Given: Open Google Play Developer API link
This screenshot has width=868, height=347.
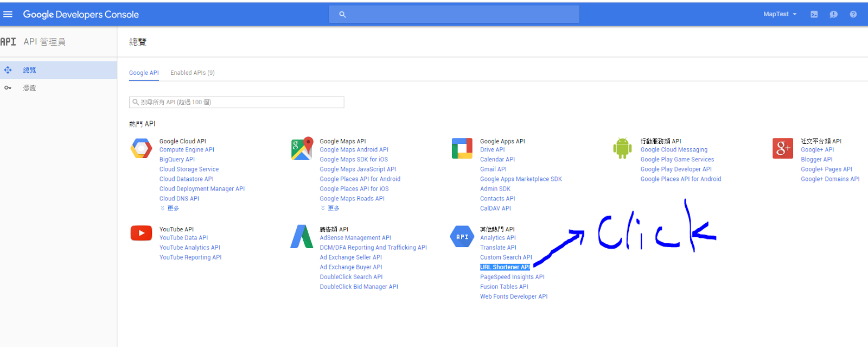Looking at the screenshot, I should (x=676, y=169).
